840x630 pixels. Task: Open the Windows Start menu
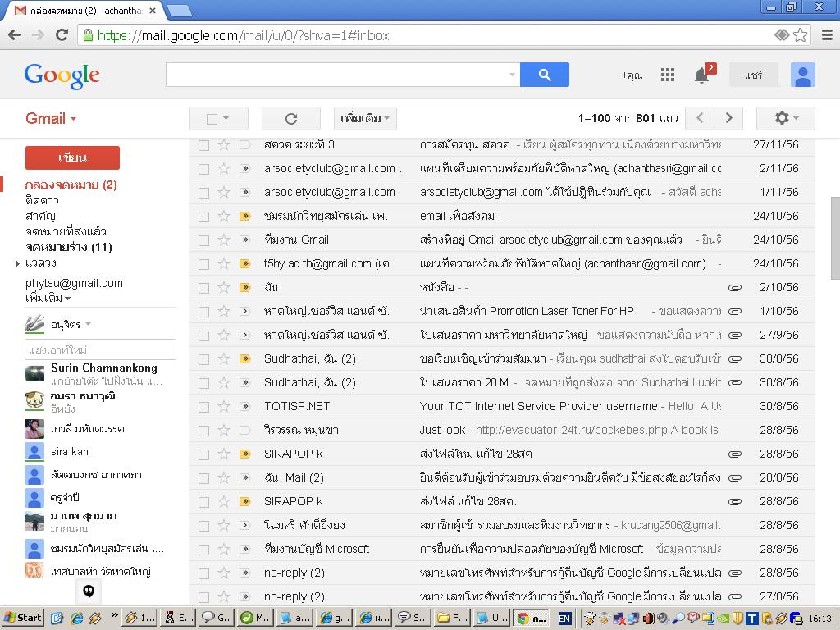[22, 618]
